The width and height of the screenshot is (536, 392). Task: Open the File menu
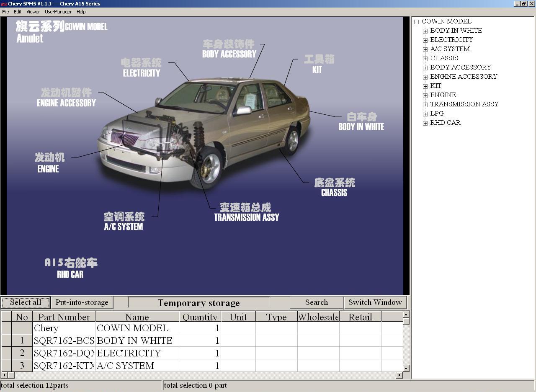[x=5, y=12]
